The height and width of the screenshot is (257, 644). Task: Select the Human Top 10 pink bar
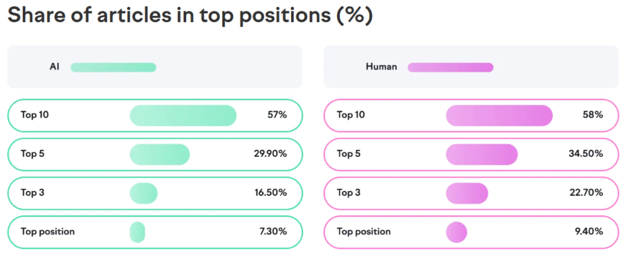[499, 115]
